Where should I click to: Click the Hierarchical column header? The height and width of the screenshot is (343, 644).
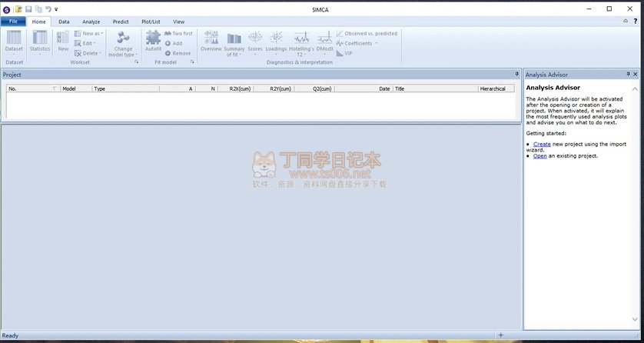click(x=496, y=88)
